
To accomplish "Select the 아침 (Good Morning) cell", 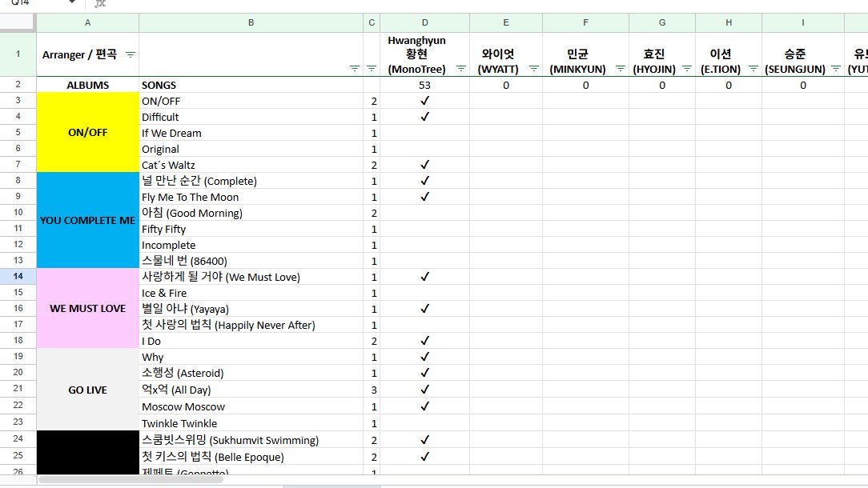I will (x=251, y=213).
